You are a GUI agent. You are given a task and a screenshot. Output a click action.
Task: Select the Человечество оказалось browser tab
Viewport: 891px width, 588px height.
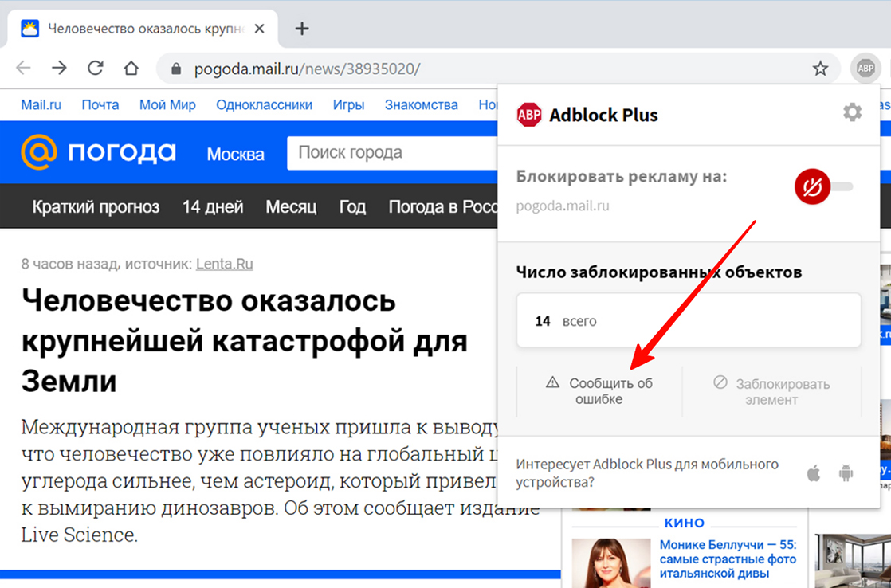[x=142, y=29]
